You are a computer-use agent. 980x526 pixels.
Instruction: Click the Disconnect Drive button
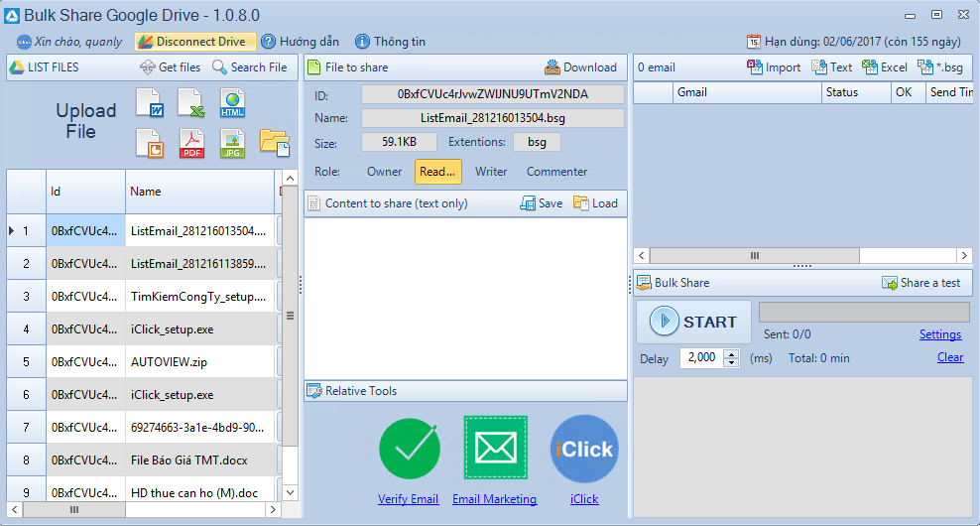click(x=194, y=42)
